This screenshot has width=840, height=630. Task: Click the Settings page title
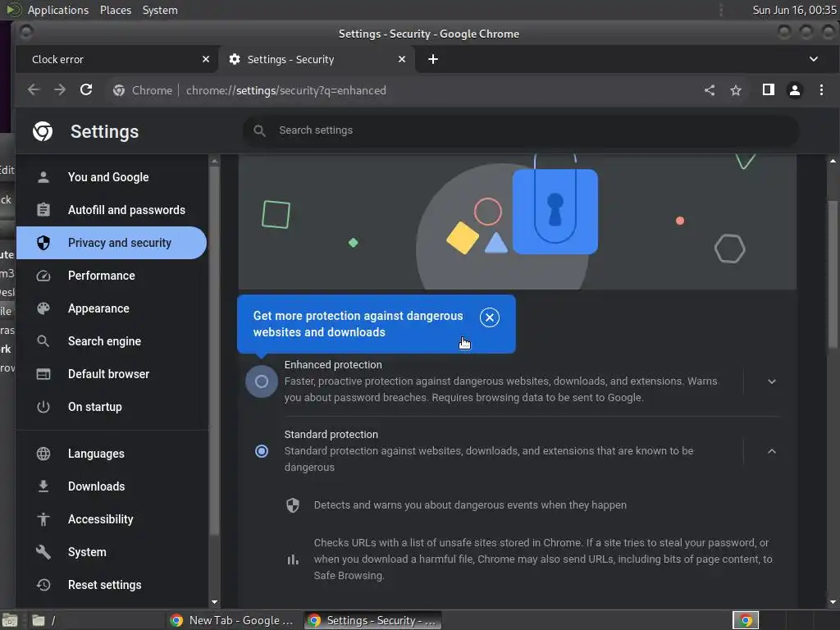point(104,131)
